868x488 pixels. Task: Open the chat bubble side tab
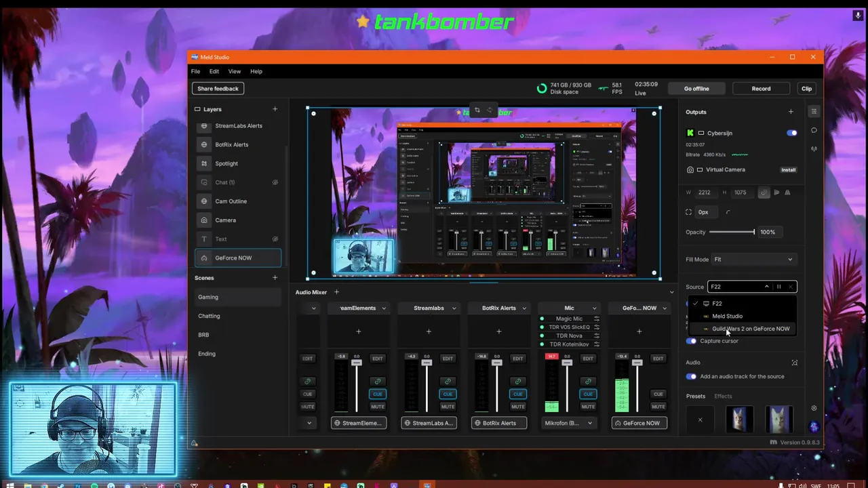point(814,130)
